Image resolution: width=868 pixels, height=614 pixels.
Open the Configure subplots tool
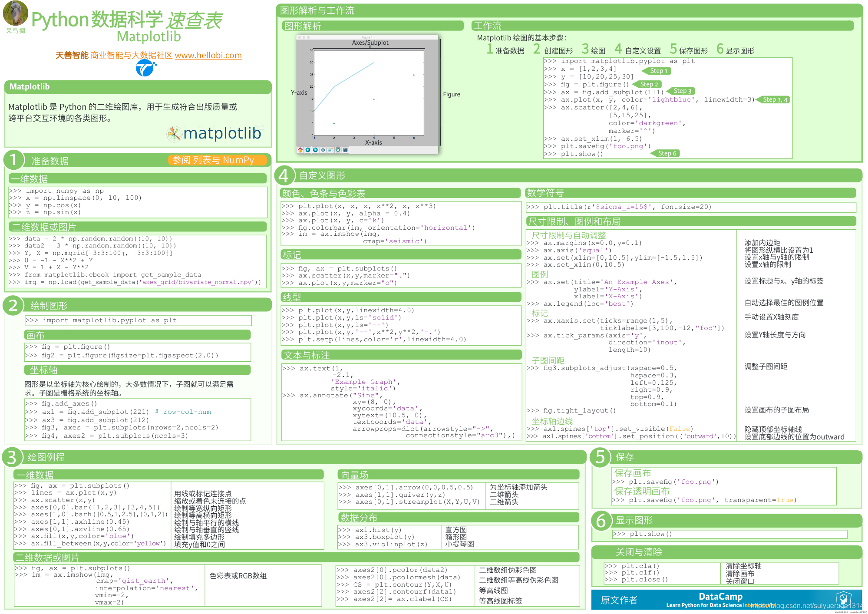[x=338, y=150]
